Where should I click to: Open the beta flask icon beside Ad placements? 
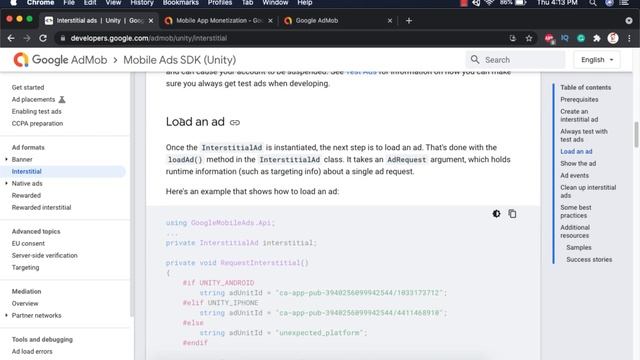[x=62, y=99]
